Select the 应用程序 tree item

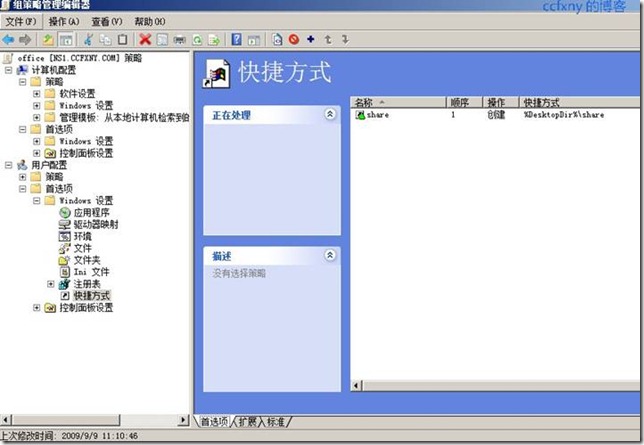pyautogui.click(x=91, y=213)
